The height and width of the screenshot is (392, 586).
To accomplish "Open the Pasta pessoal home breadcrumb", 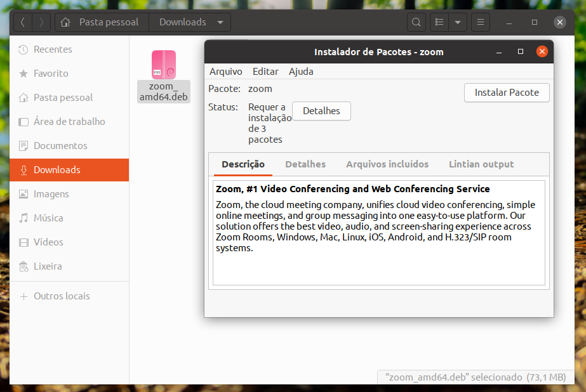I will pyautogui.click(x=102, y=22).
